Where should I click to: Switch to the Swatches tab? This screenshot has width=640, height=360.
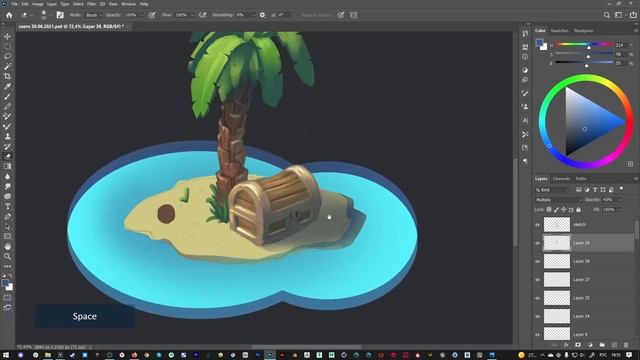559,31
